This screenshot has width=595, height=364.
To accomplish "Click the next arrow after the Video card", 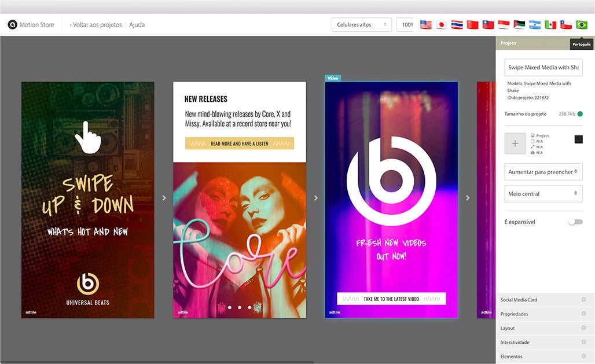I will (x=468, y=198).
